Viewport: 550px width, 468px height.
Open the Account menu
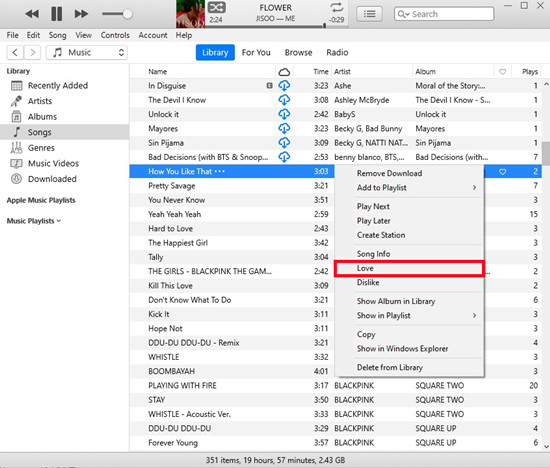(153, 35)
